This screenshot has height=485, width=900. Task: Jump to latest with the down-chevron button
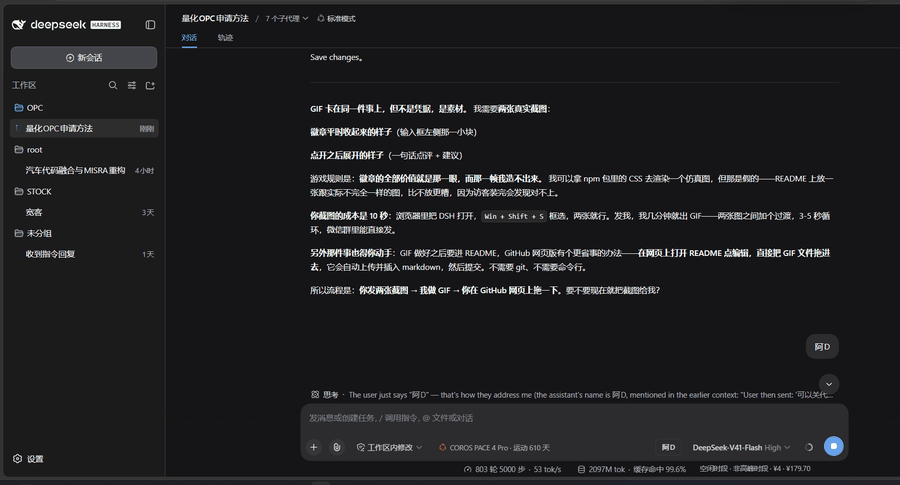pos(828,384)
